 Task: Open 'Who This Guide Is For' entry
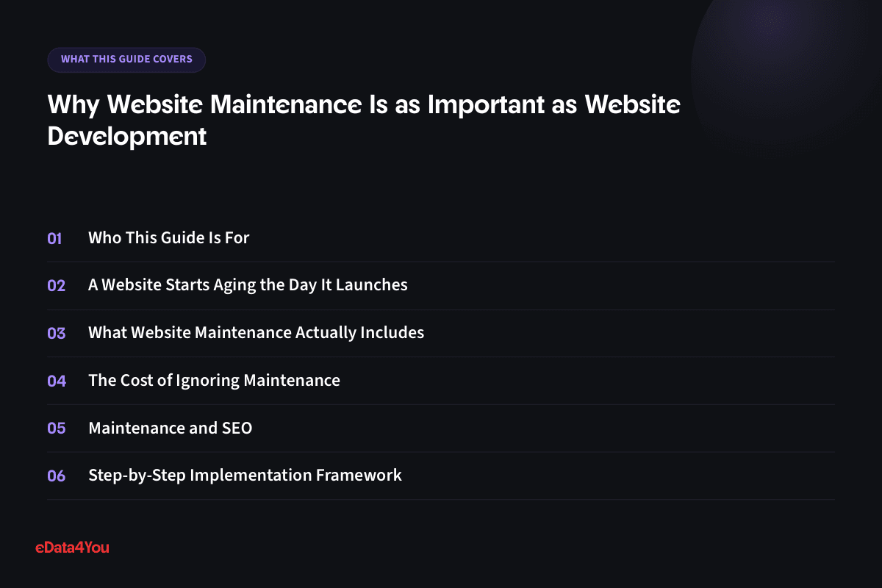pos(169,237)
